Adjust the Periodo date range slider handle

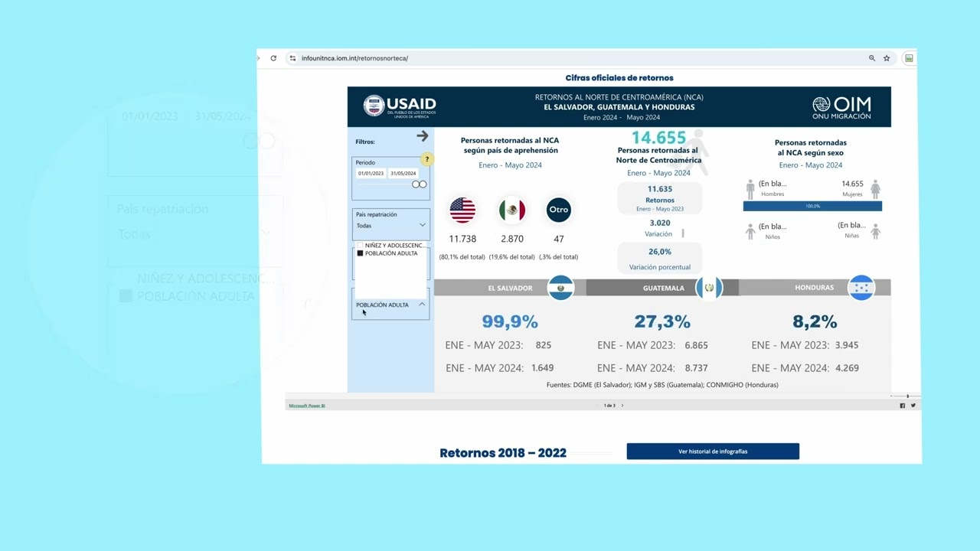[419, 184]
